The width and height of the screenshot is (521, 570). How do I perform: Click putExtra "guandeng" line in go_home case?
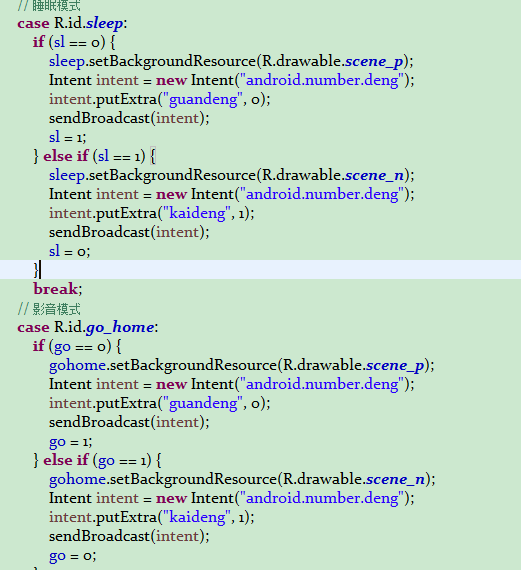(x=160, y=404)
